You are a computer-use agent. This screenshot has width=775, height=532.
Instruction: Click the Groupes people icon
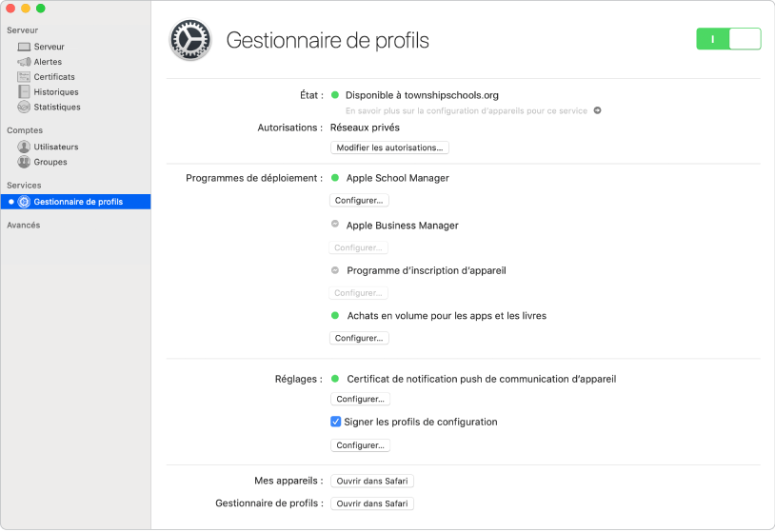24,162
